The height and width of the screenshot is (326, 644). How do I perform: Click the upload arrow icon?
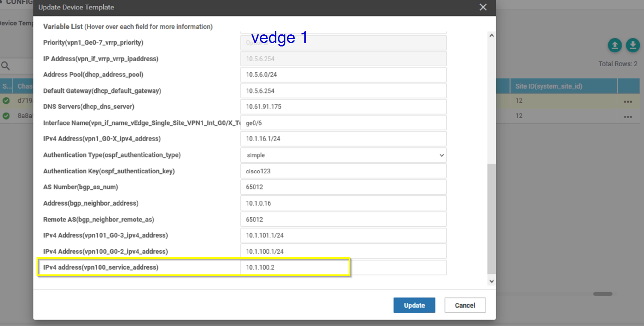coord(615,45)
